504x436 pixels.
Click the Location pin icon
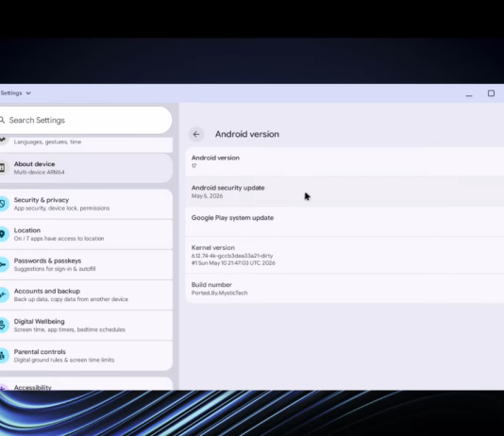click(3, 234)
